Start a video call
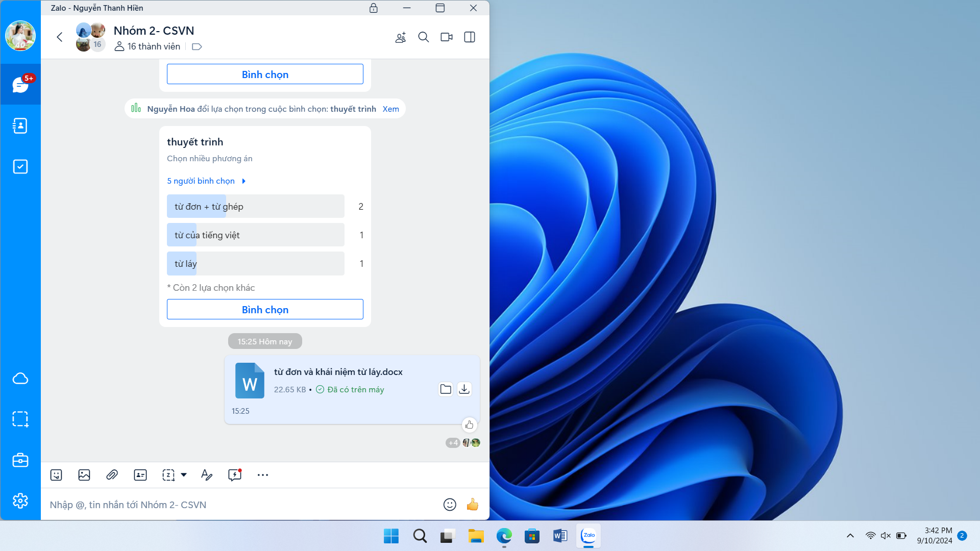Screen dimensions: 980x551 [x=447, y=37]
